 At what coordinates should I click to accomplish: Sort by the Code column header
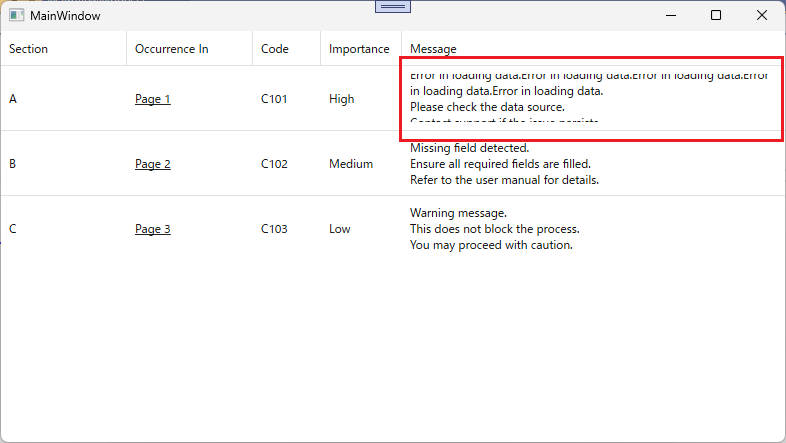[x=286, y=49]
